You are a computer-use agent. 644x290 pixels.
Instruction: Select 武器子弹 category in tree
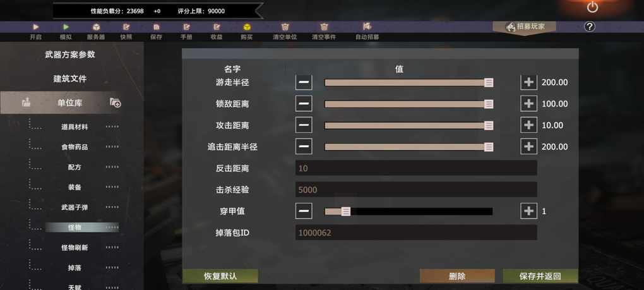tap(75, 207)
